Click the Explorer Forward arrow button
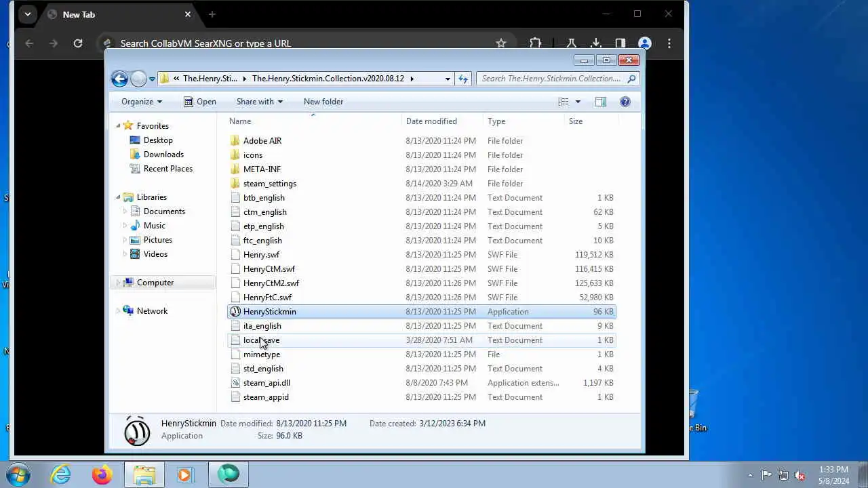This screenshot has height=488, width=868. tap(138, 79)
